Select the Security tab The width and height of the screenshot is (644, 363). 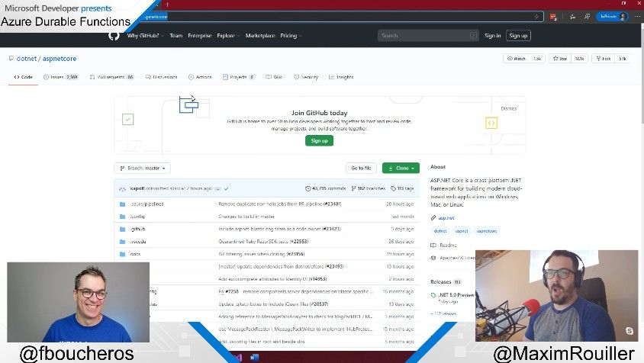(307, 77)
